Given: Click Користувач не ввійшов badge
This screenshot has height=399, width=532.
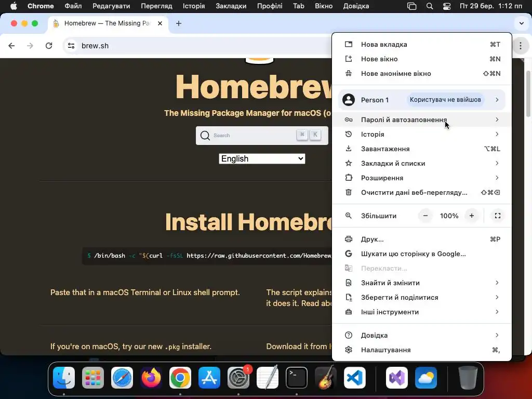Looking at the screenshot, I should (x=445, y=100).
